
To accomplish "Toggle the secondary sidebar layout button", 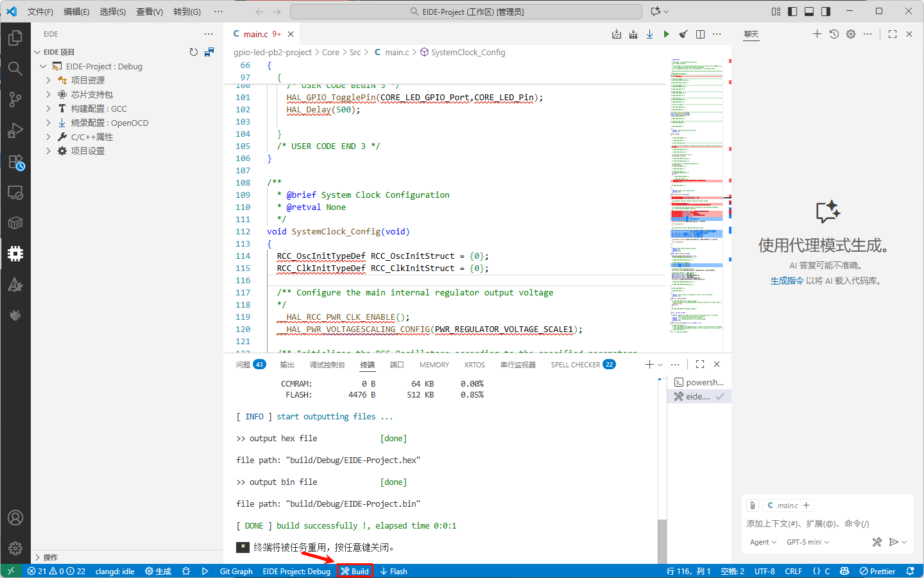I will (826, 12).
